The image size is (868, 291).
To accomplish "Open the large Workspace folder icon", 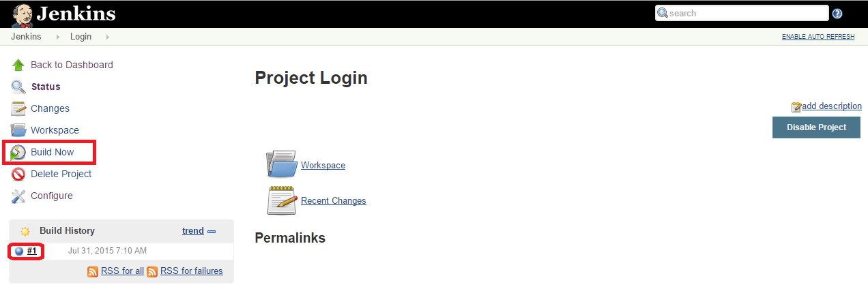I will (282, 165).
